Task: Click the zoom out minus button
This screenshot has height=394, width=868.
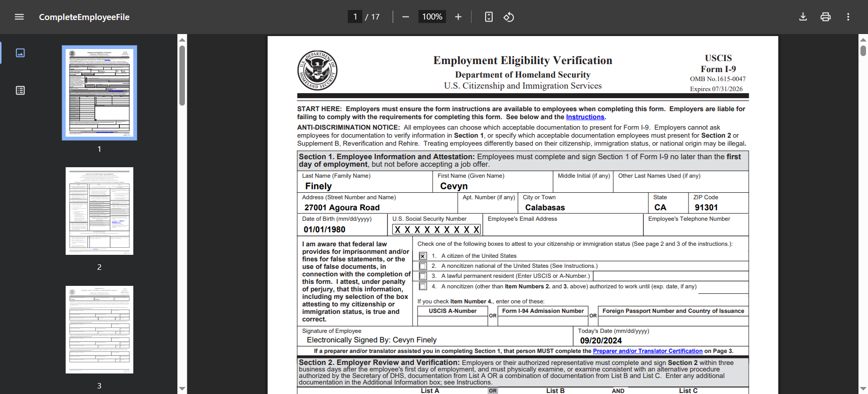Action: [x=406, y=17]
